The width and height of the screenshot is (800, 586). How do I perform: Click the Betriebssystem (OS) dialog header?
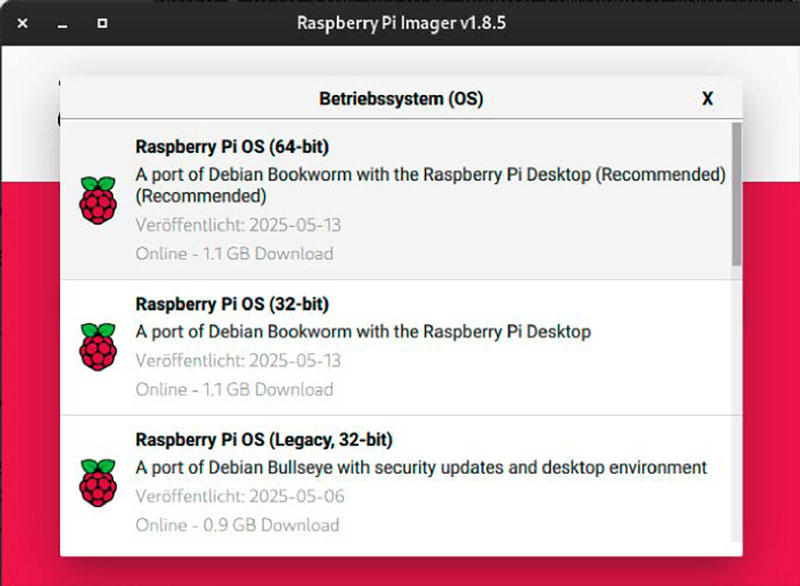click(400, 98)
